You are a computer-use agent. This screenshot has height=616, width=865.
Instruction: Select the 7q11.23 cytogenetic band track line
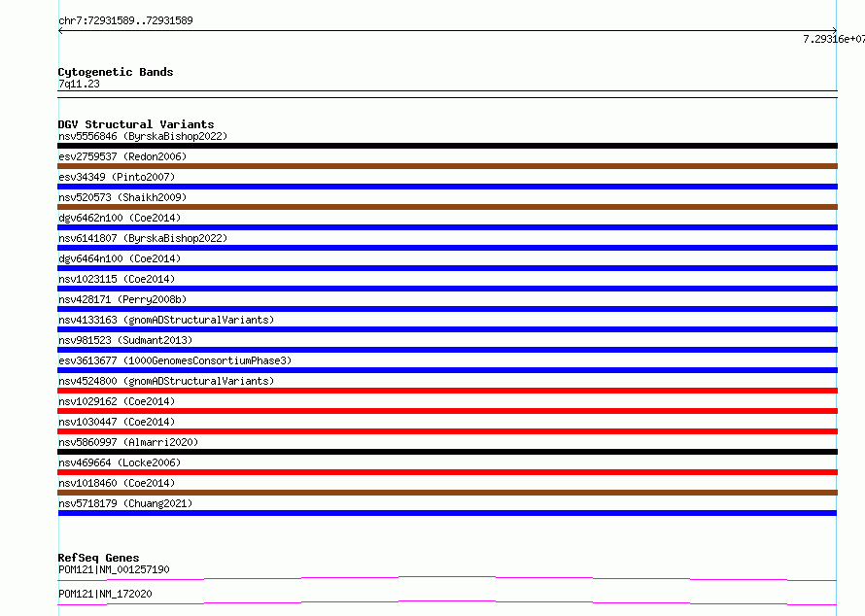pos(447,94)
